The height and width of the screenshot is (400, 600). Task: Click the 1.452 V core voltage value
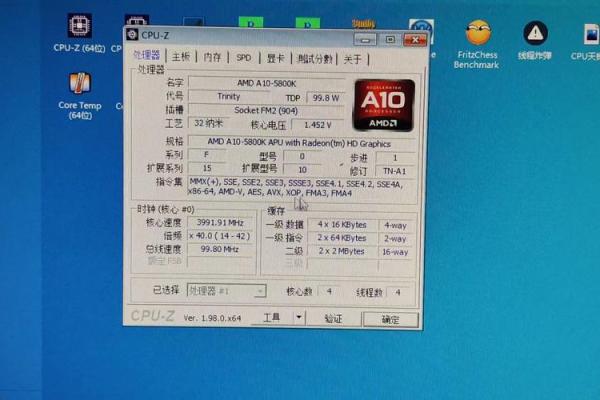pyautogui.click(x=318, y=125)
